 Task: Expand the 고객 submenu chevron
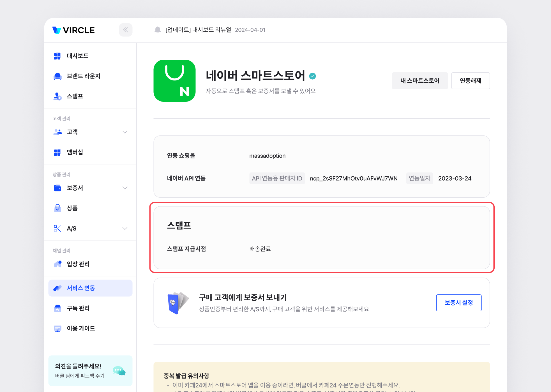click(125, 132)
